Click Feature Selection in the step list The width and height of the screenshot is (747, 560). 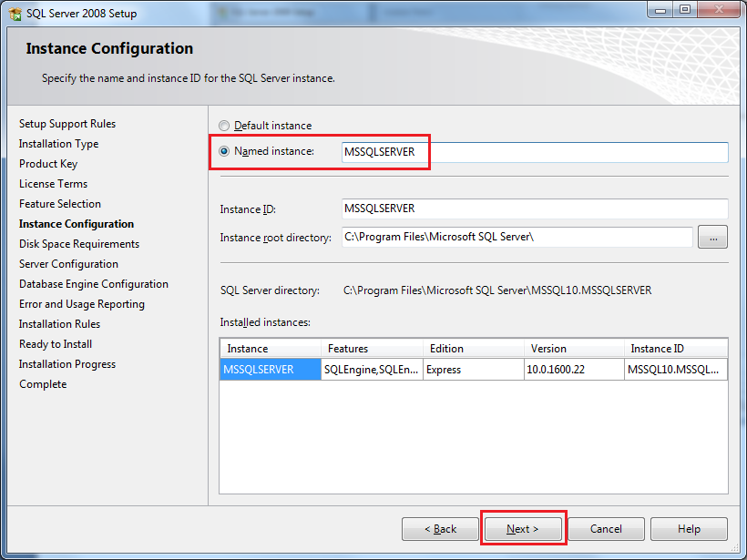click(x=60, y=204)
